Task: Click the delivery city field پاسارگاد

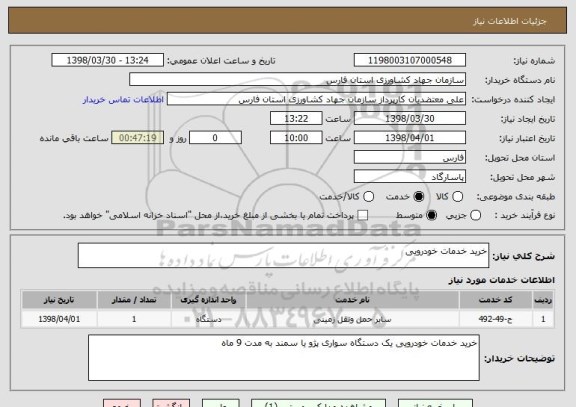Action: (410, 177)
